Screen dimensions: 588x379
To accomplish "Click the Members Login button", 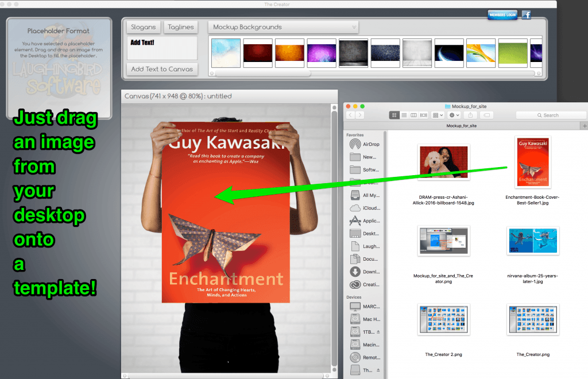I will click(502, 14).
